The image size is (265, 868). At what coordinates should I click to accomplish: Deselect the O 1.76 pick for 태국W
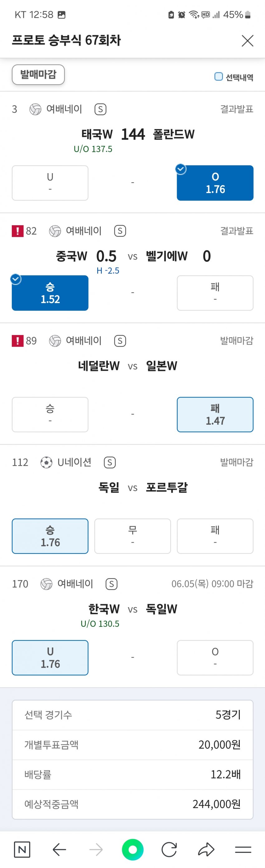click(215, 183)
